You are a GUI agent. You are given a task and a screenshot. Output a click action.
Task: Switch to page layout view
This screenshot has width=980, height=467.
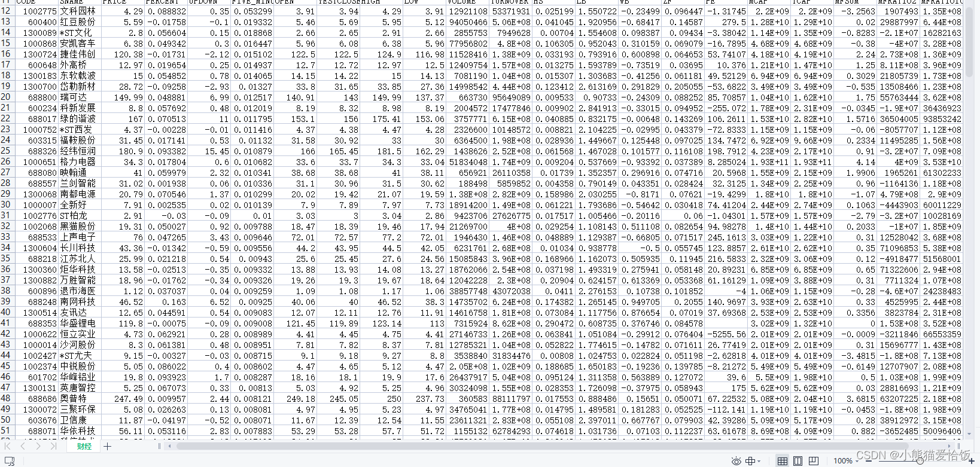(x=798, y=461)
